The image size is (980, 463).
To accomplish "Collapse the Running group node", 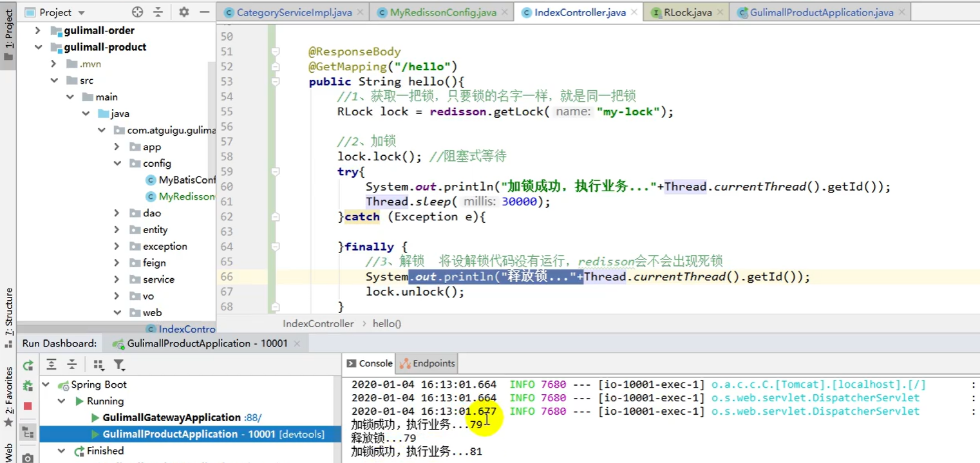I will tap(62, 401).
